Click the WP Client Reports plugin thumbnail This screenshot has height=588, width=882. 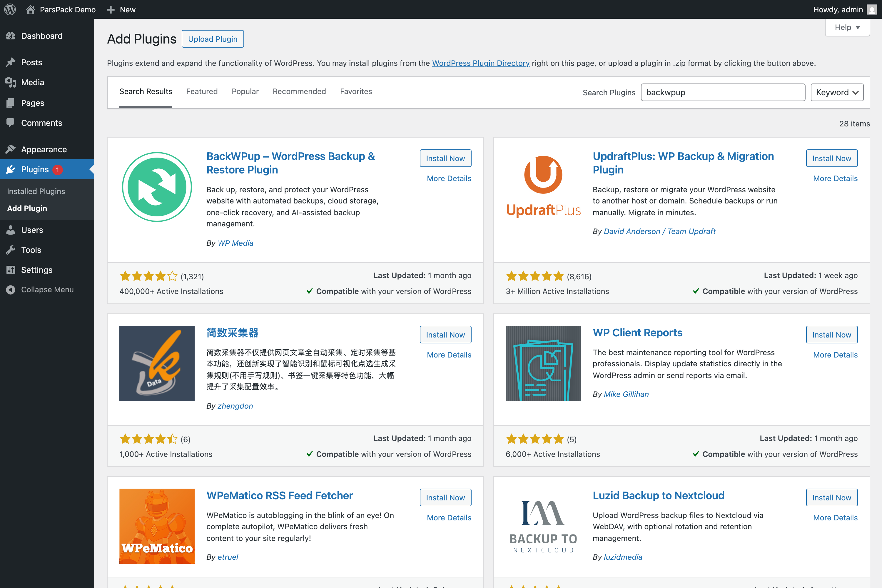point(543,363)
